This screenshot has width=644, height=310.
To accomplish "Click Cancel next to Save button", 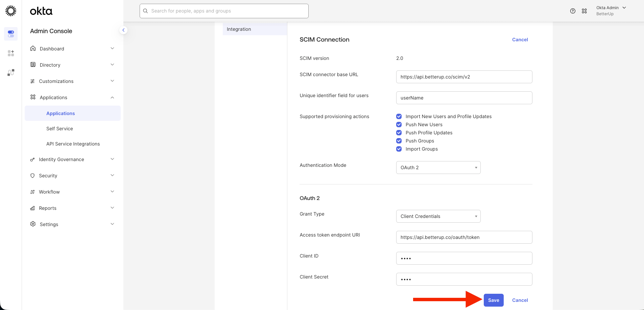I will click(520, 300).
